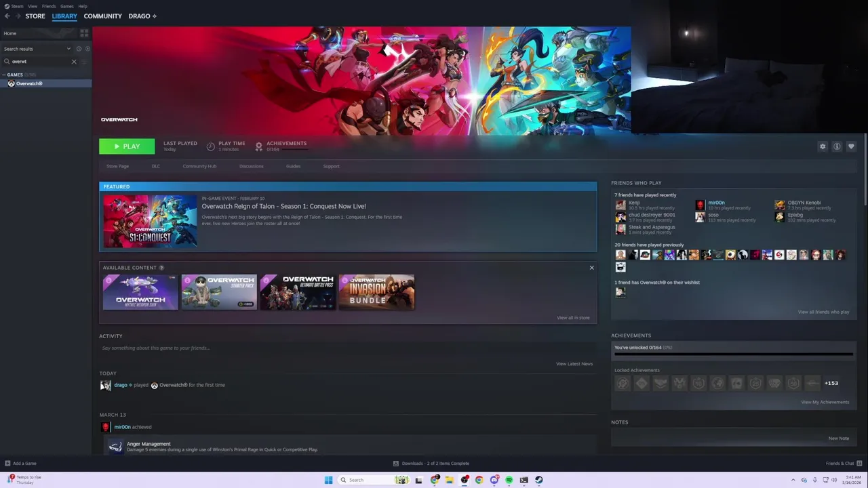Open chud destroyer 9001's avatar

tap(620, 217)
